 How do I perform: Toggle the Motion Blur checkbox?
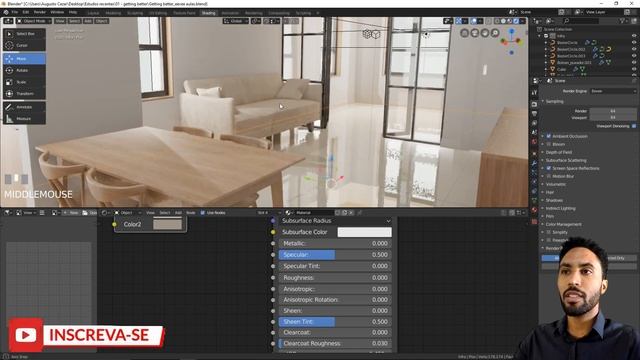point(549,176)
